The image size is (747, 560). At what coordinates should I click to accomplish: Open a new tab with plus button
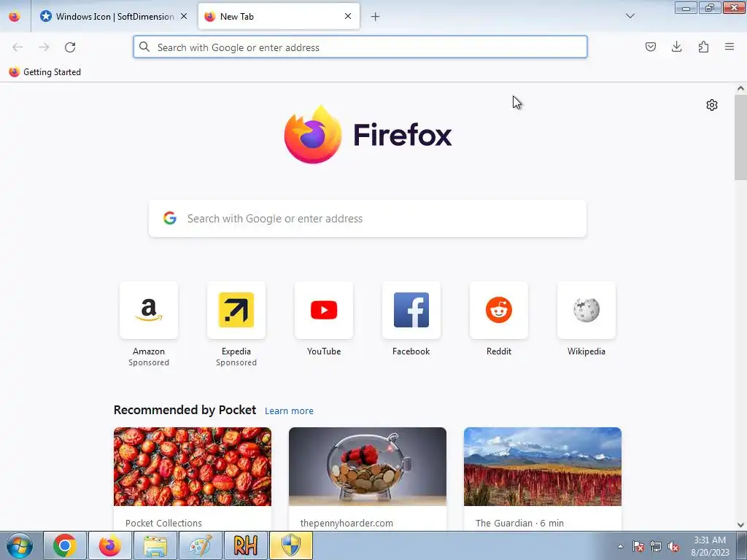[x=375, y=17]
